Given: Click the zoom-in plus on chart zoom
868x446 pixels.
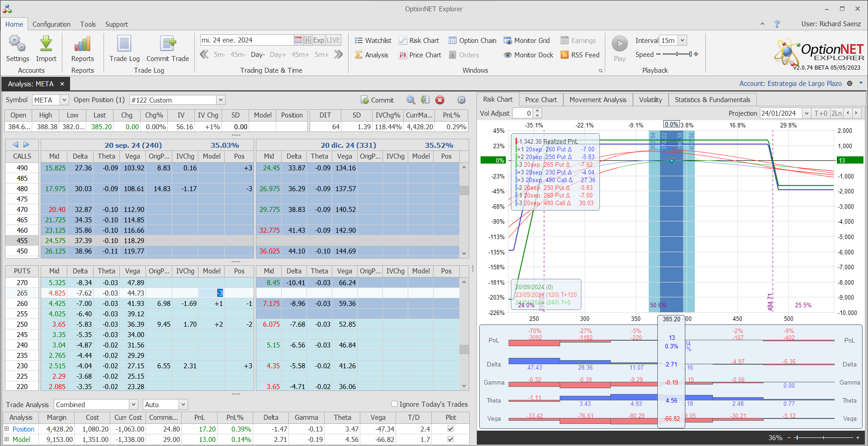Looking at the screenshot, I should 858,438.
